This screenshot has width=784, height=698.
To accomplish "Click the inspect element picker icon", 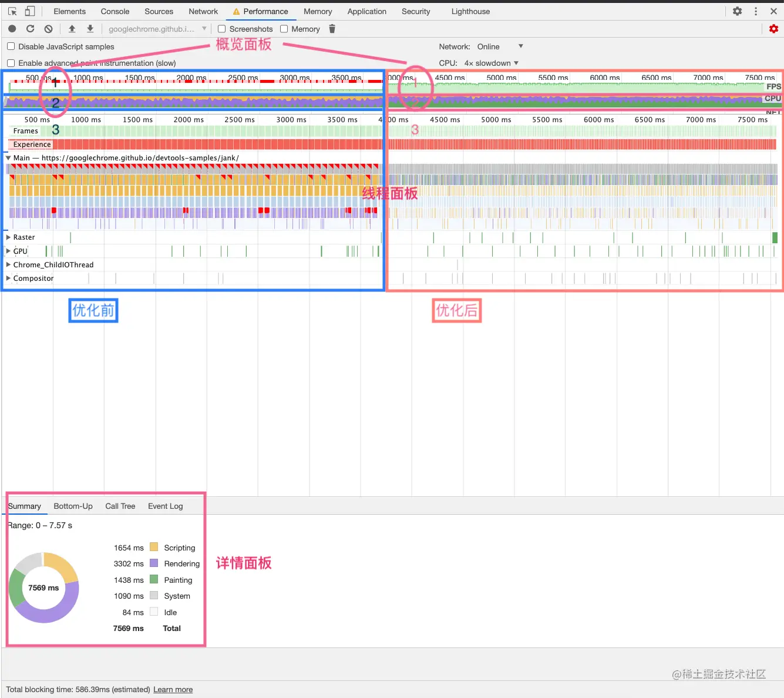I will (x=12, y=11).
